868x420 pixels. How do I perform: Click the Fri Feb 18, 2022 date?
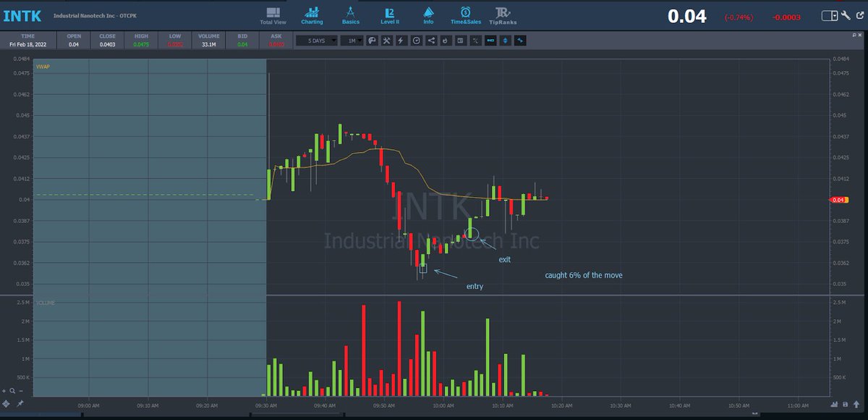(x=29, y=44)
